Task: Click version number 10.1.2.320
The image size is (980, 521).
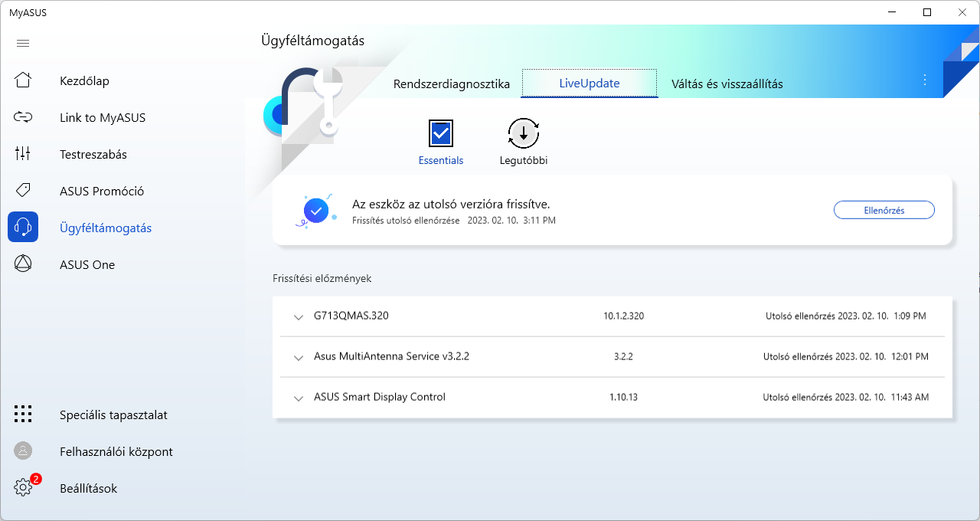Action: tap(624, 316)
